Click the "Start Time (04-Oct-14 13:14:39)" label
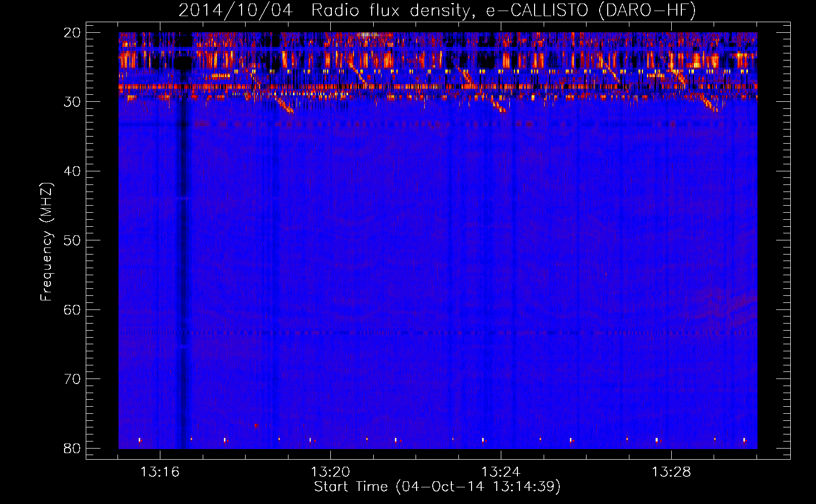 click(x=437, y=487)
